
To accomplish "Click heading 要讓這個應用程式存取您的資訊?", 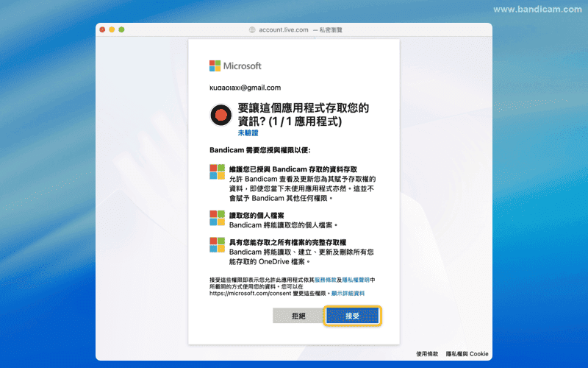I will (x=304, y=115).
